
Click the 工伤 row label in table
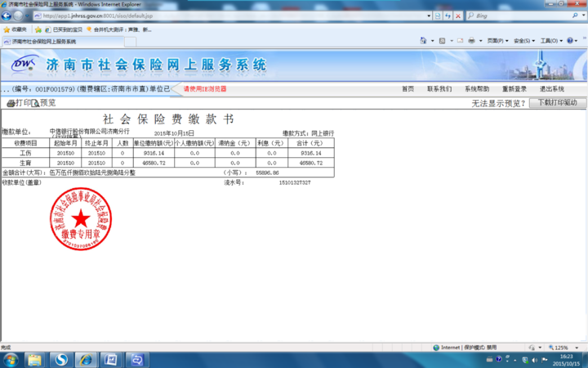pos(25,153)
